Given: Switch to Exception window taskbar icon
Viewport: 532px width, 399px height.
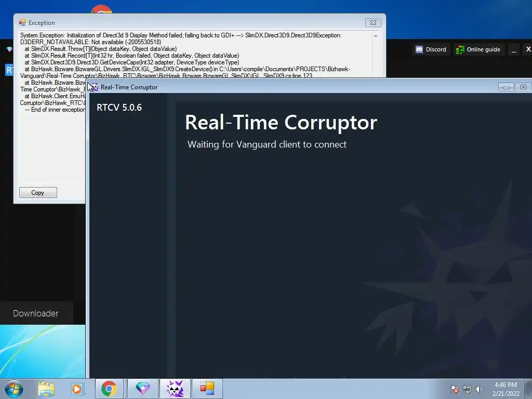Looking at the screenshot, I should pos(207,389).
